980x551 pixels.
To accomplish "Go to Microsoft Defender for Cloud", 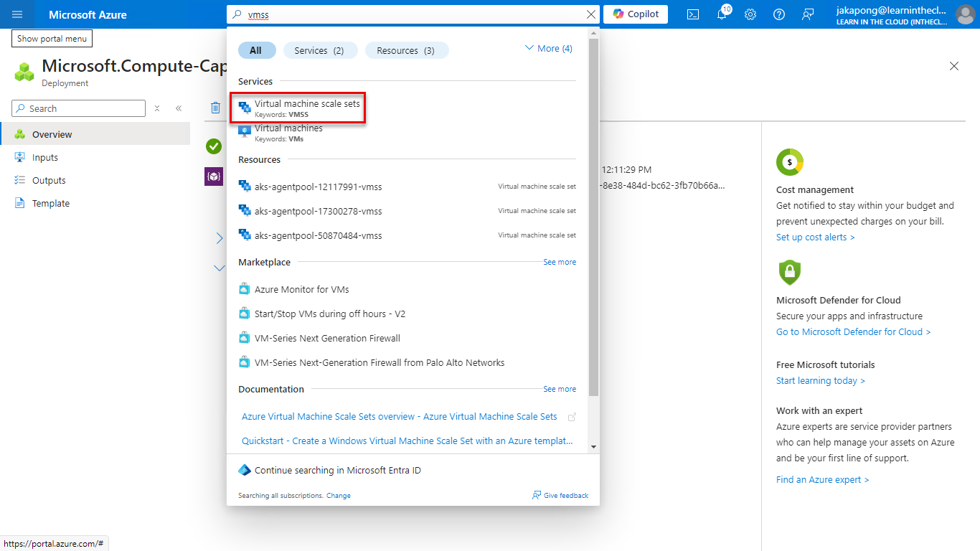I will (853, 332).
